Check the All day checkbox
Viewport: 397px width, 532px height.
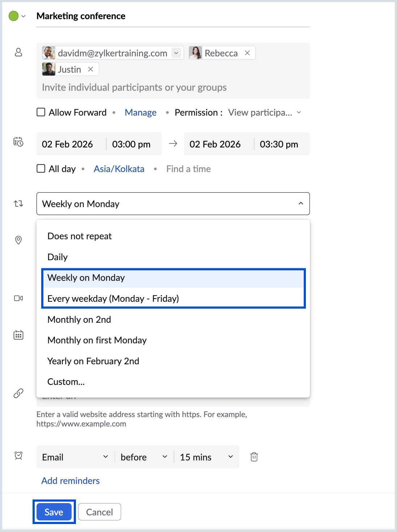point(41,169)
